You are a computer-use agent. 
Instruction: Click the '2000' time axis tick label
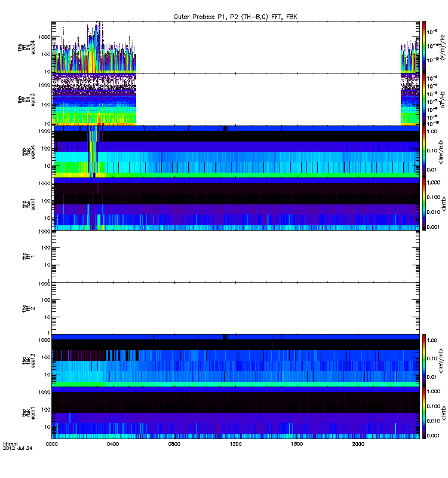358,444
